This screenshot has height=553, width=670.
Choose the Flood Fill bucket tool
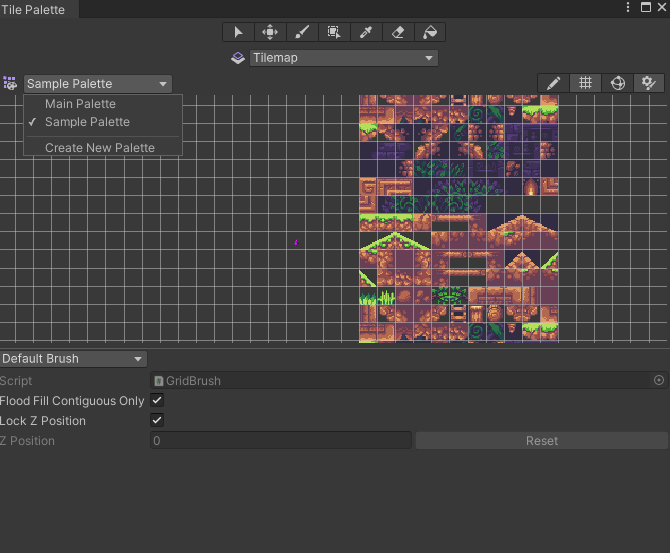tap(430, 32)
